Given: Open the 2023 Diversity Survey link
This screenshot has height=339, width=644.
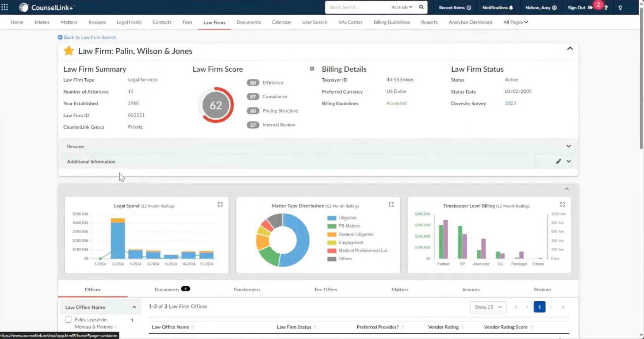Looking at the screenshot, I should [x=511, y=103].
